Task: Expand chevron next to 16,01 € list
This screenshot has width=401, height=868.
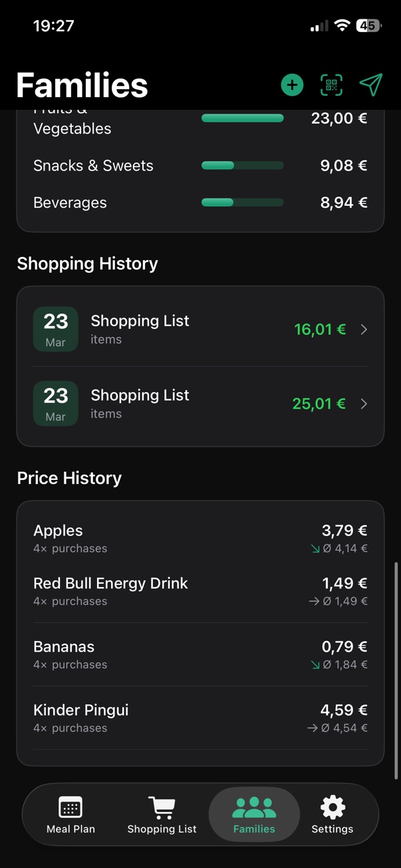Action: click(364, 329)
